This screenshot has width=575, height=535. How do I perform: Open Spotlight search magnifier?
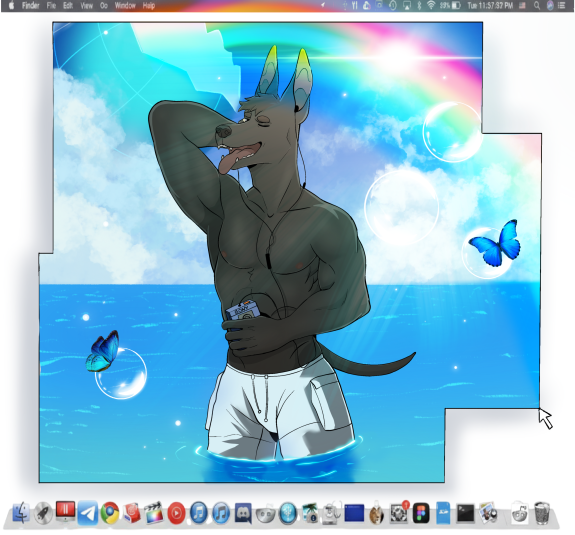click(537, 6)
